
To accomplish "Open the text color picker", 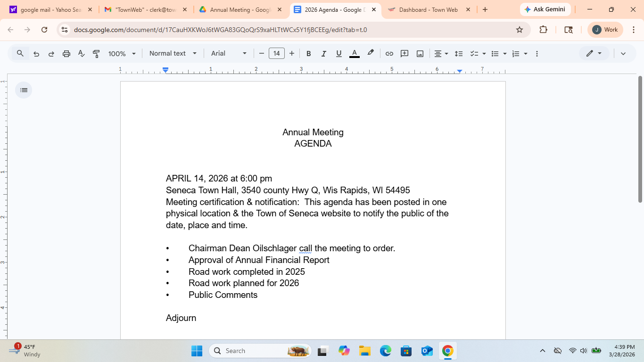I will click(355, 54).
